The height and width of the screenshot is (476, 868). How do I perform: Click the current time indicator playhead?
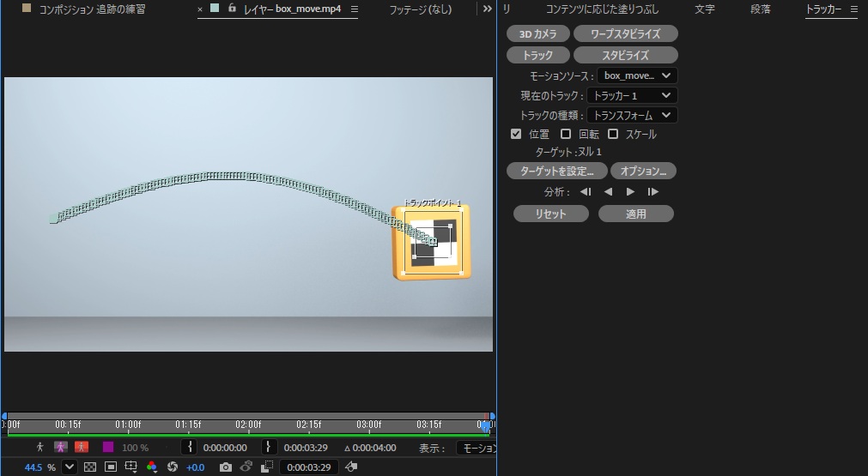(x=485, y=426)
